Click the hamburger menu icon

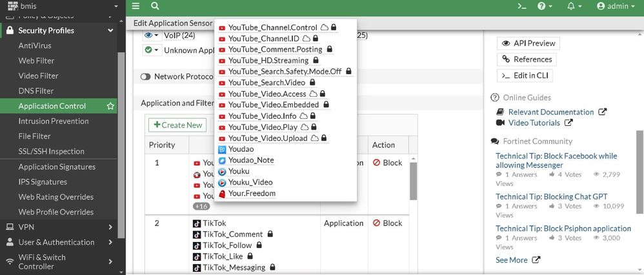136,6
